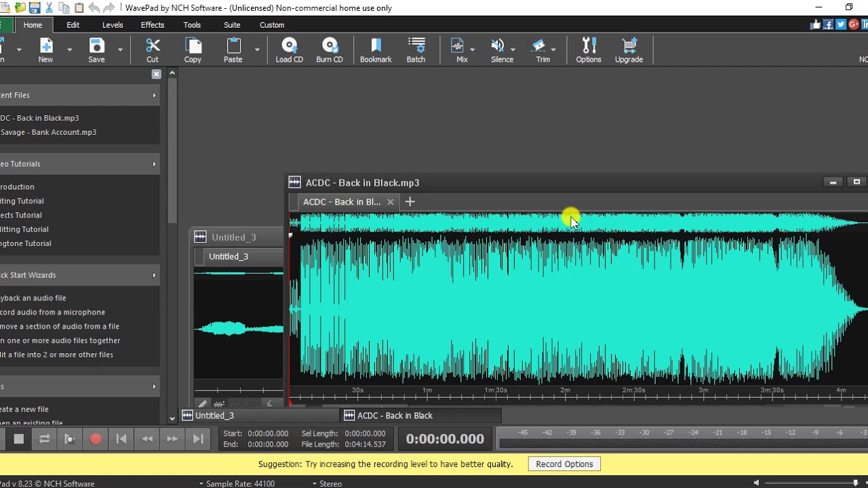
Task: Collapse the Video Tutorials section
Action: point(154,164)
